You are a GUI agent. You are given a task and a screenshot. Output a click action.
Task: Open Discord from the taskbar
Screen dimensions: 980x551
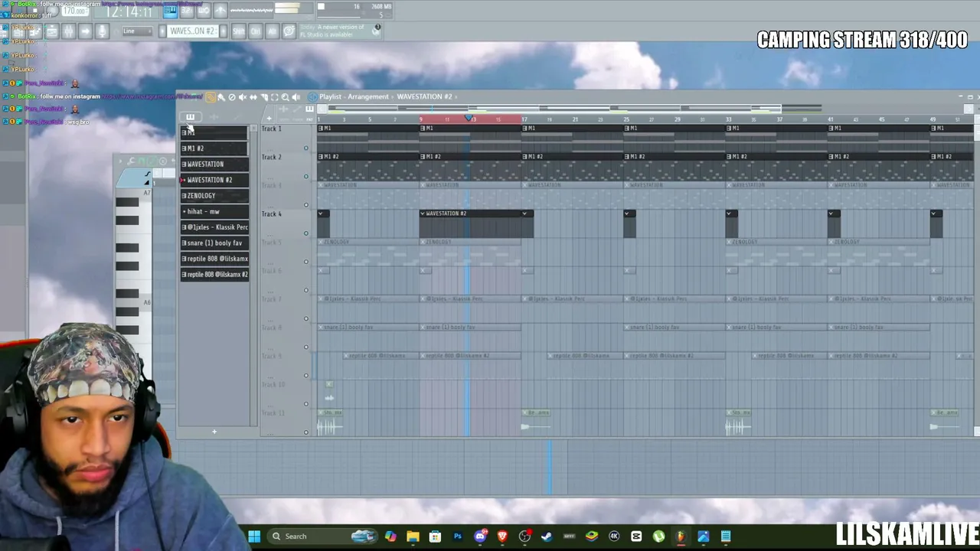(x=480, y=536)
